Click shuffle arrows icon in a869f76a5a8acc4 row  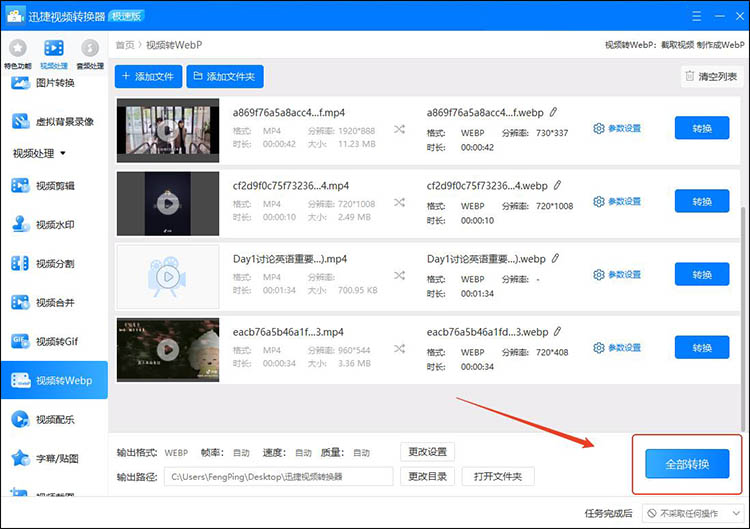click(399, 129)
